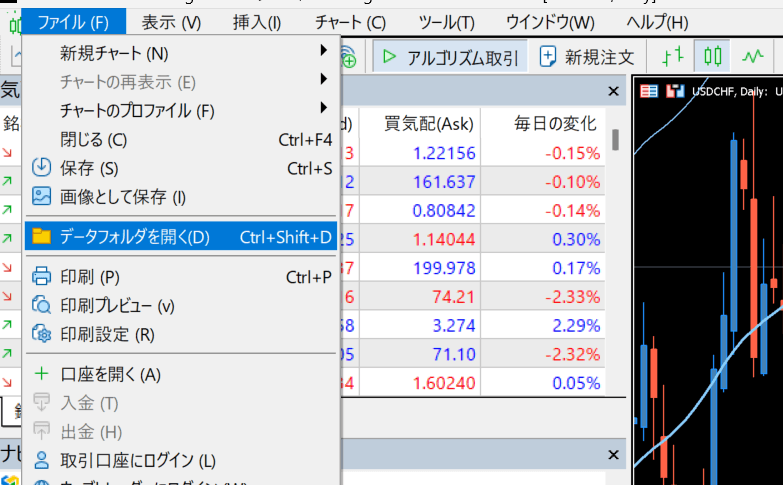Expand チャートのプロファイル (F) submenu arrow
Screen dimensions: 783x485
tap(324, 108)
